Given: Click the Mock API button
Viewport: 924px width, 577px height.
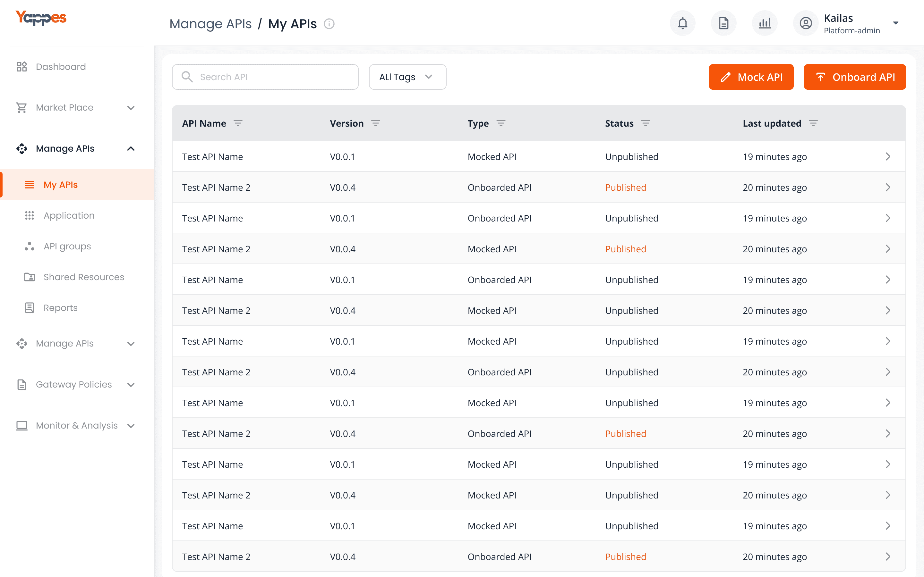Looking at the screenshot, I should pyautogui.click(x=751, y=77).
